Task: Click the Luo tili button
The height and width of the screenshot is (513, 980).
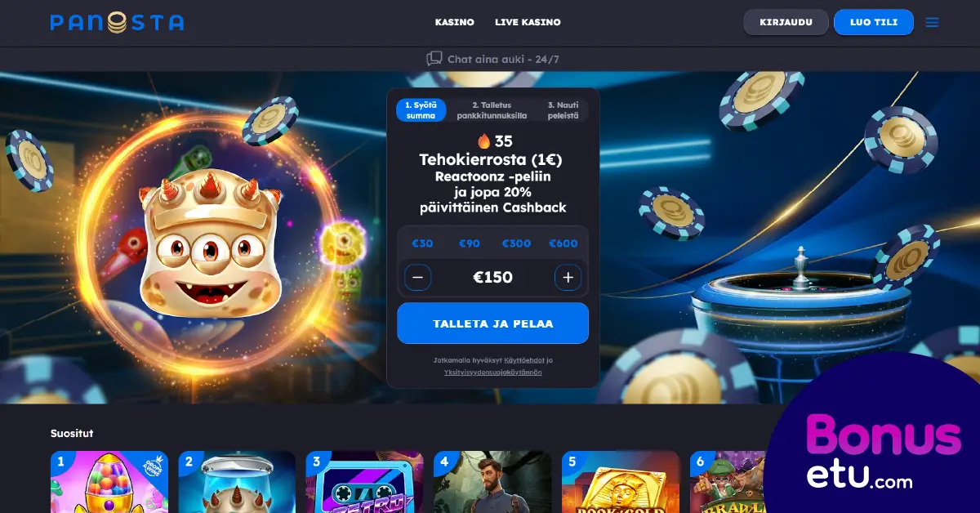Action: pos(873,22)
